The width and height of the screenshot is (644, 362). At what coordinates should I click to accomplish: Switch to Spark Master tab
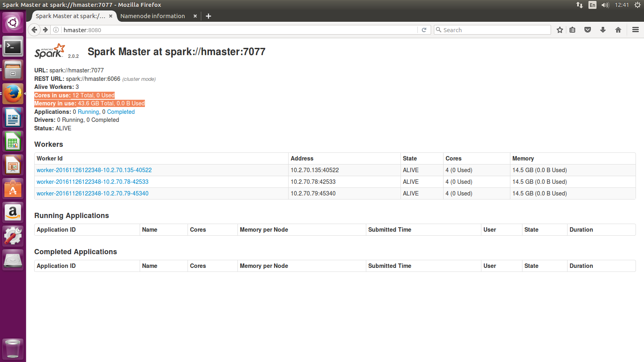[70, 16]
